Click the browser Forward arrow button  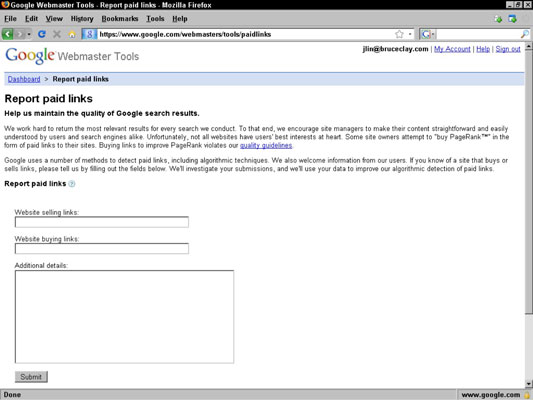click(20, 34)
